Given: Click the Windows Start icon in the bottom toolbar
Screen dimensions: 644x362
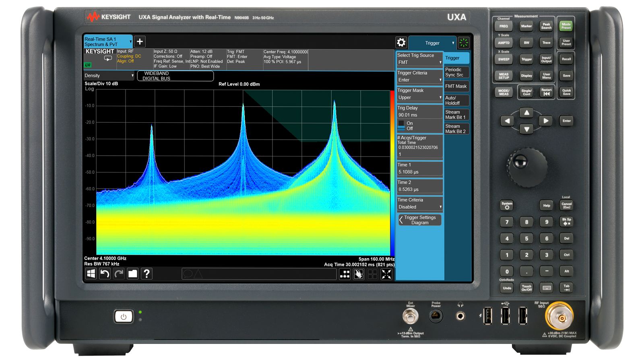Looking at the screenshot, I should (91, 274).
